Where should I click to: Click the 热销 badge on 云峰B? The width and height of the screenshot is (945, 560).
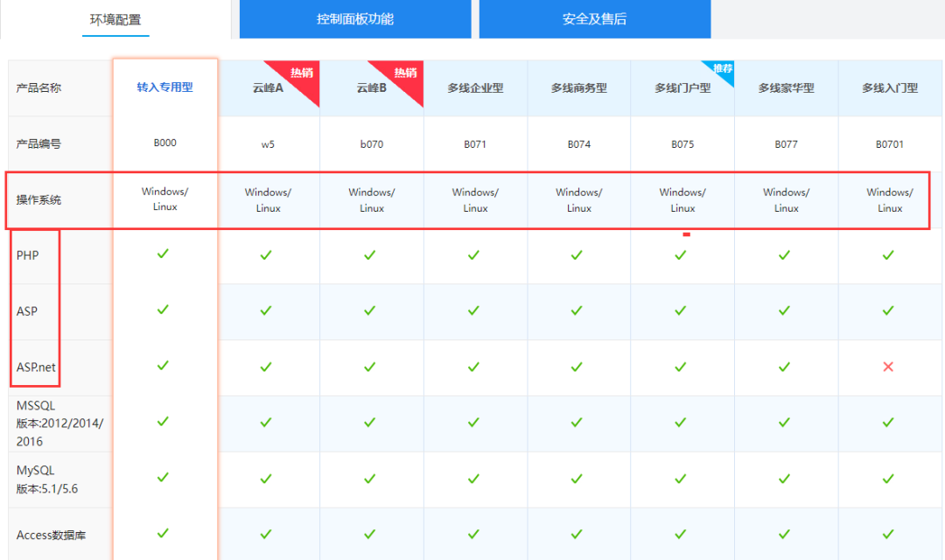(405, 73)
